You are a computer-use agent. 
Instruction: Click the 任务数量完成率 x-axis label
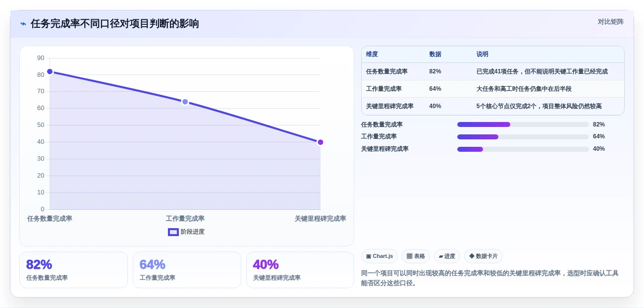[x=50, y=219]
